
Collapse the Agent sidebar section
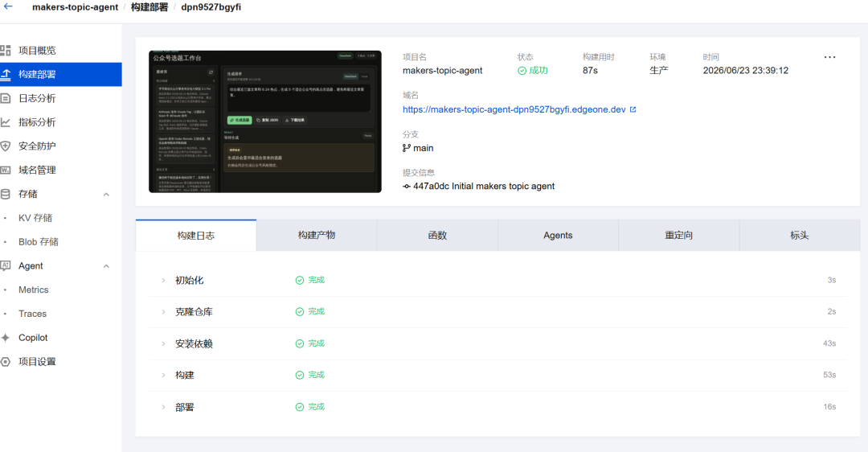106,266
